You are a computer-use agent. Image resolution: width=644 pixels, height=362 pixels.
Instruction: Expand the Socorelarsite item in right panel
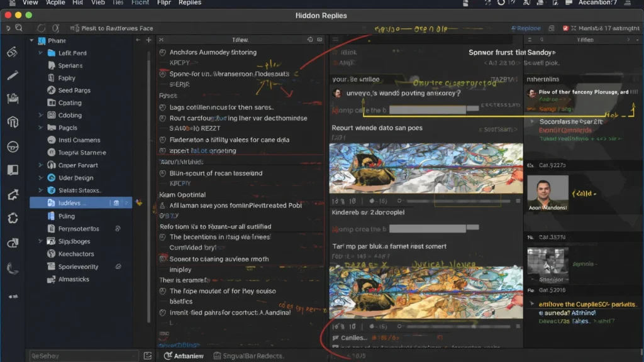pyautogui.click(x=533, y=122)
